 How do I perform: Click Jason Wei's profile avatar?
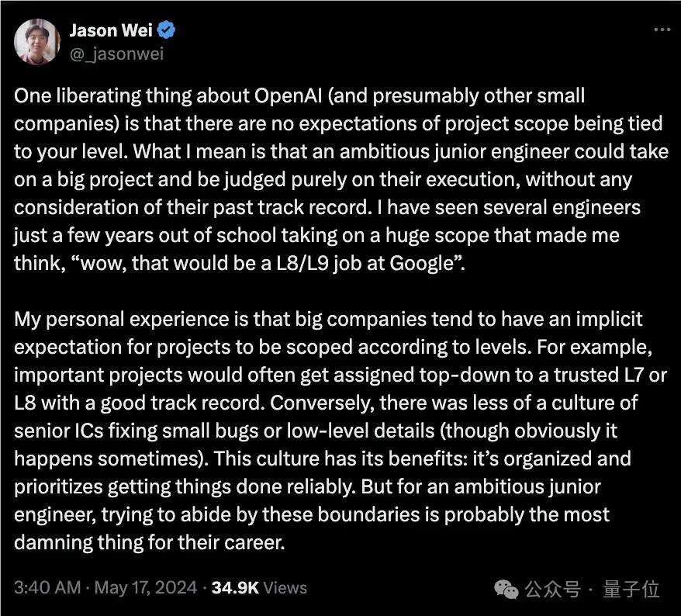click(36, 42)
